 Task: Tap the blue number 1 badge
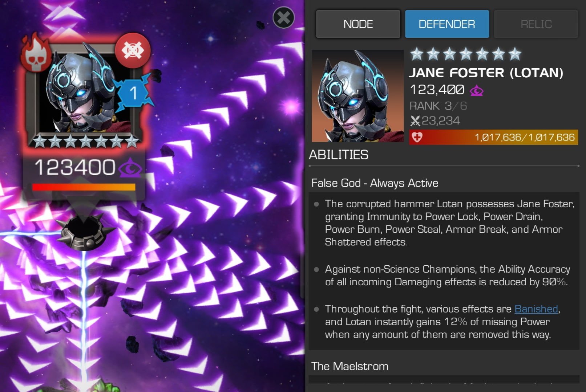point(133,93)
